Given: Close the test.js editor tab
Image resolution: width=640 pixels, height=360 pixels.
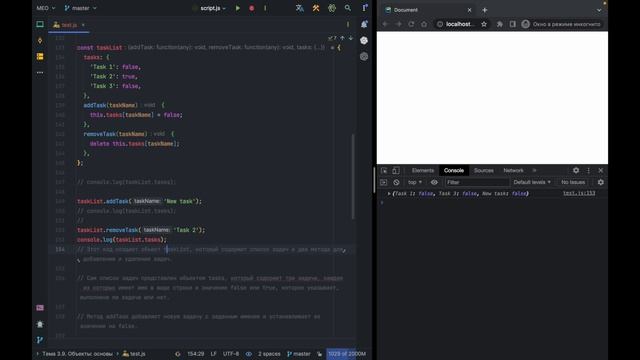Looking at the screenshot, I should click(x=83, y=25).
